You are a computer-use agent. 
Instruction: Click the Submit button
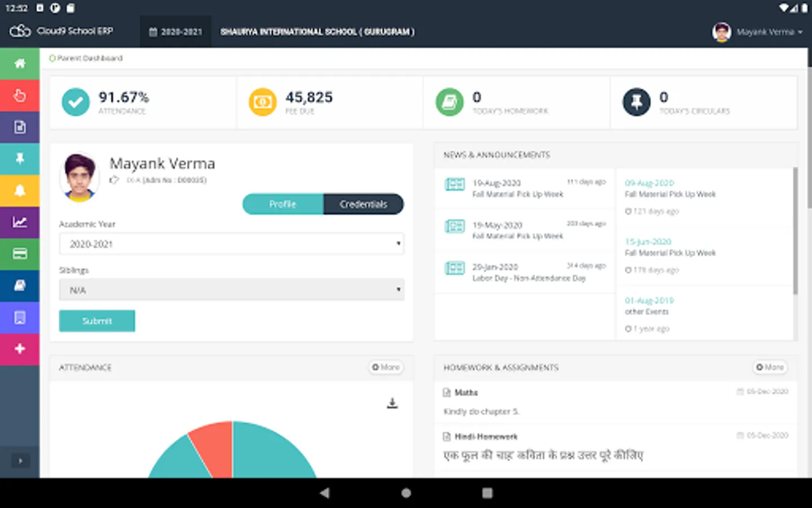97,321
